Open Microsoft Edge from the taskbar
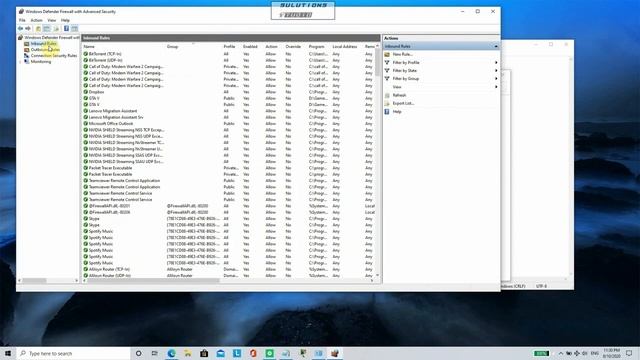The height and width of the screenshot is (360, 640). pos(171,353)
